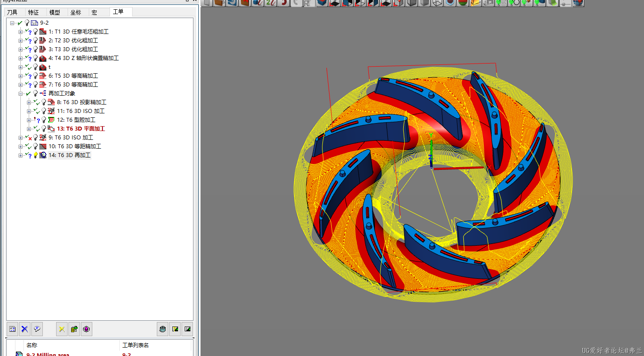Select row 3: T3 3D 优化粗加工

pos(73,49)
